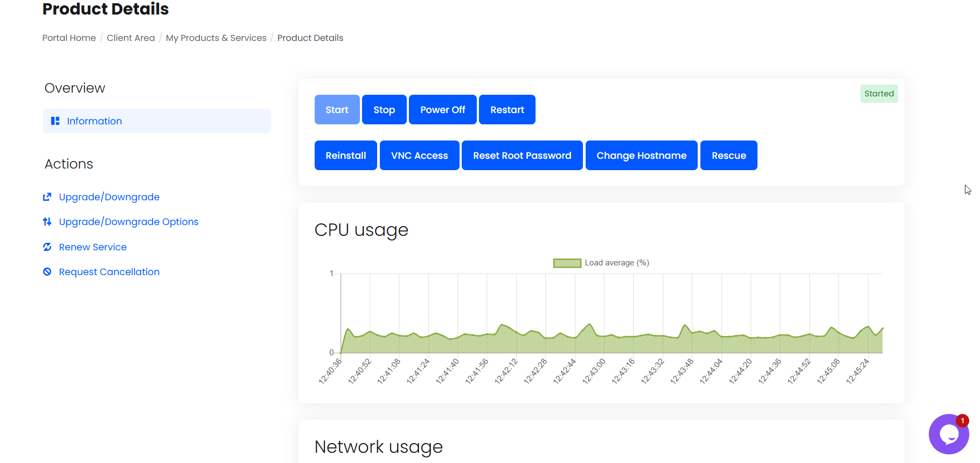980x463 pixels.
Task: Click the Network usage heading
Action: (x=379, y=447)
